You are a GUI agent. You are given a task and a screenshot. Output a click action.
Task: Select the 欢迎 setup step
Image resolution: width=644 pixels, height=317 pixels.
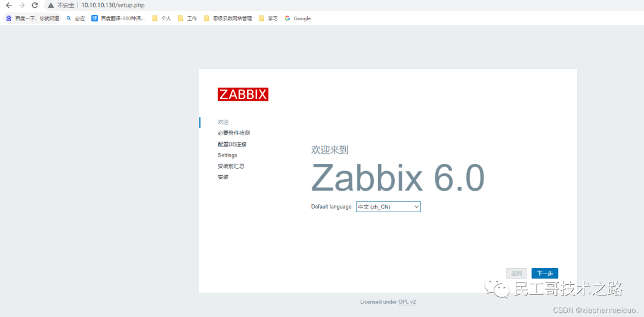click(223, 122)
